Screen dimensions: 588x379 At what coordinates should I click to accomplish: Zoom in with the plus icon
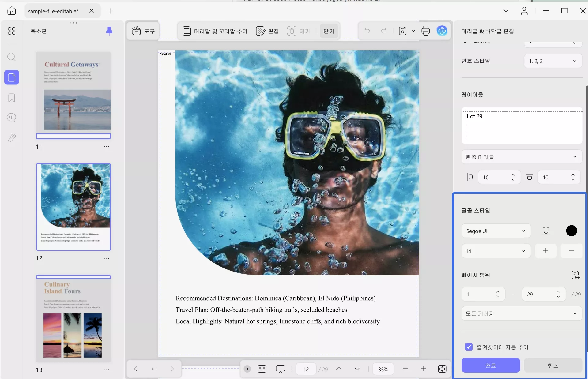424,369
